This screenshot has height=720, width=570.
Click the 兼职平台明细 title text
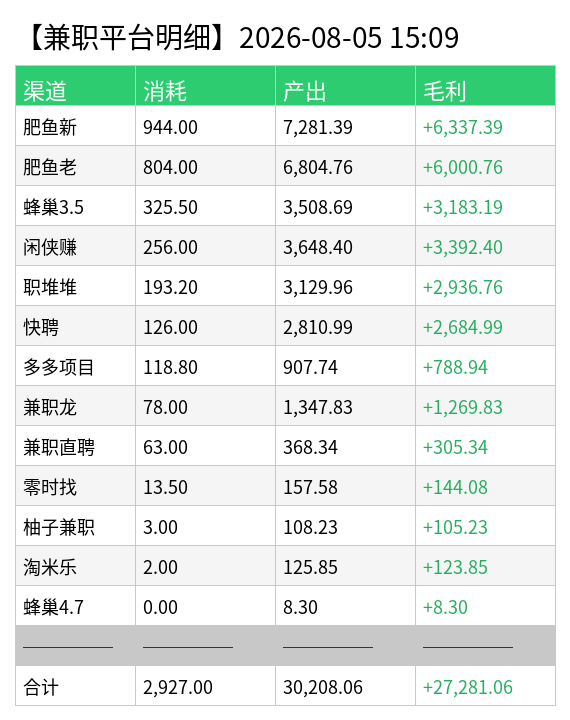point(124,38)
